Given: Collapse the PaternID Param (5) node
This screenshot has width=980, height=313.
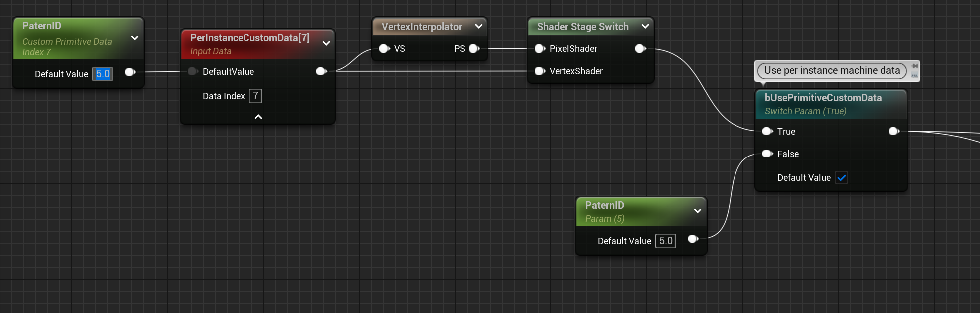Looking at the screenshot, I should click(x=698, y=211).
